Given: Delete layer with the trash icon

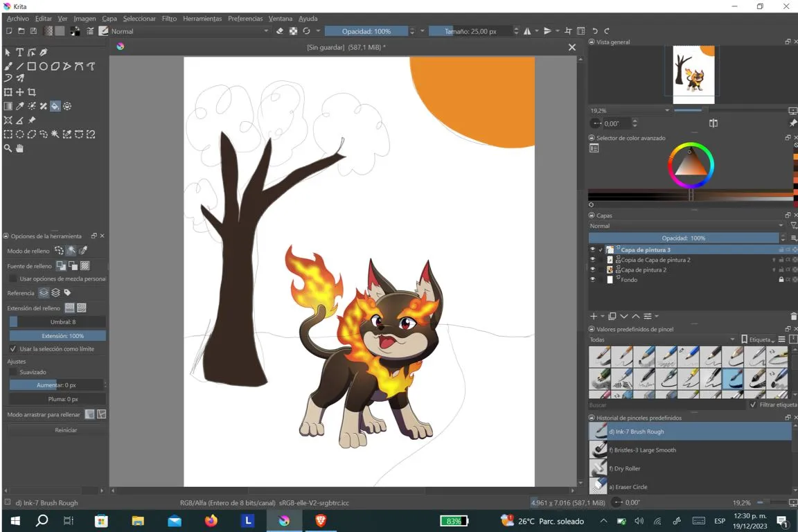Looking at the screenshot, I should [793, 316].
